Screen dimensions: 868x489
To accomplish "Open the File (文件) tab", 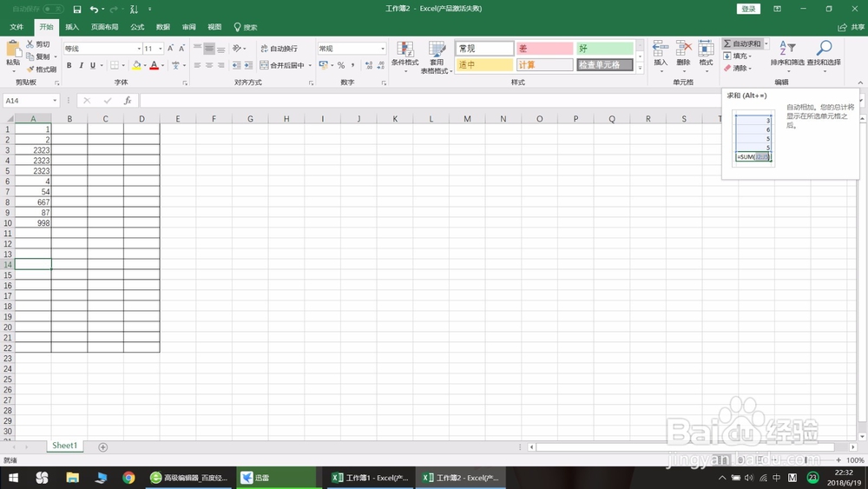I will (16, 27).
